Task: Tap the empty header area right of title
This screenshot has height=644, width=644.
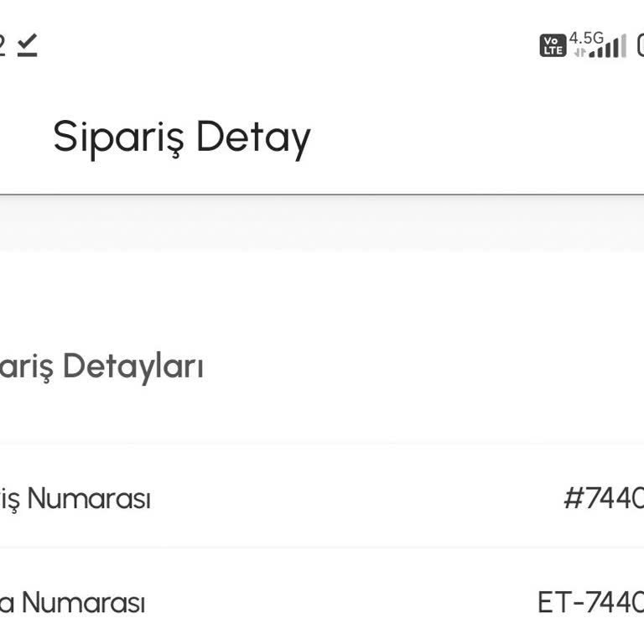Action: pos(478,138)
